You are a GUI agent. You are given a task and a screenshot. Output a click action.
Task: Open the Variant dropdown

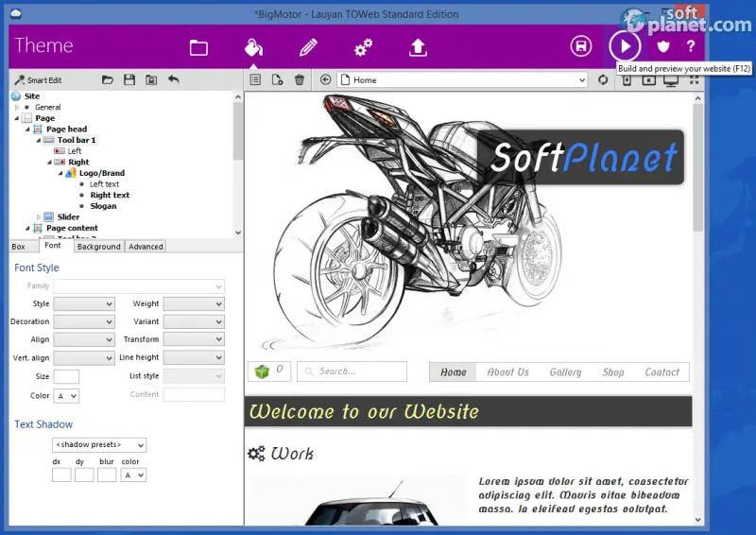coord(194,321)
